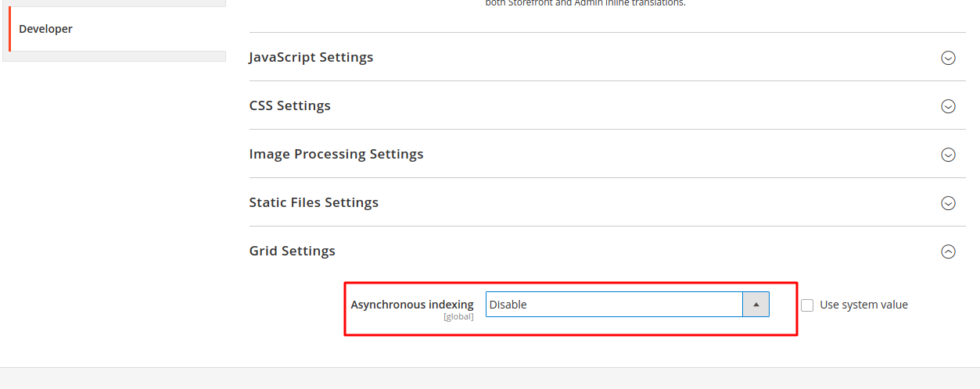The height and width of the screenshot is (389, 980).
Task: Open the CSS Settings section heading
Action: [x=290, y=105]
